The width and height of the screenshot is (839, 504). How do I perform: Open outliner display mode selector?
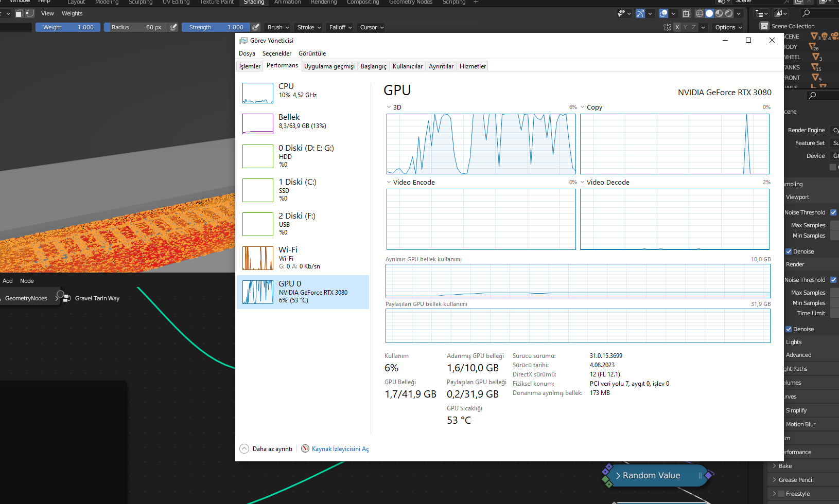coord(761,13)
